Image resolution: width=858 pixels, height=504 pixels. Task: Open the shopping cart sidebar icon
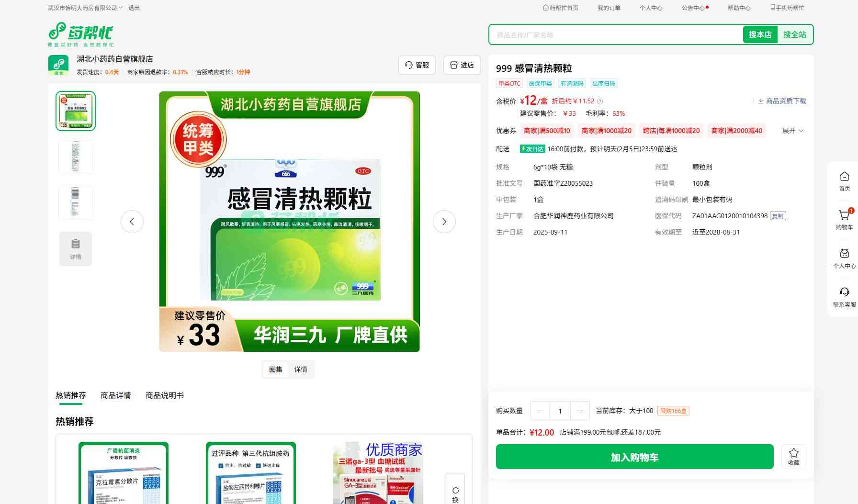(x=844, y=219)
